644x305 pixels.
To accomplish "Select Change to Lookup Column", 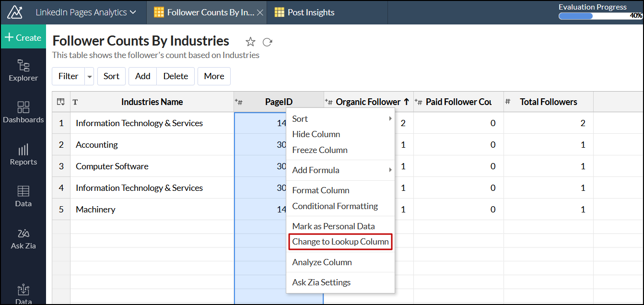I will 340,242.
